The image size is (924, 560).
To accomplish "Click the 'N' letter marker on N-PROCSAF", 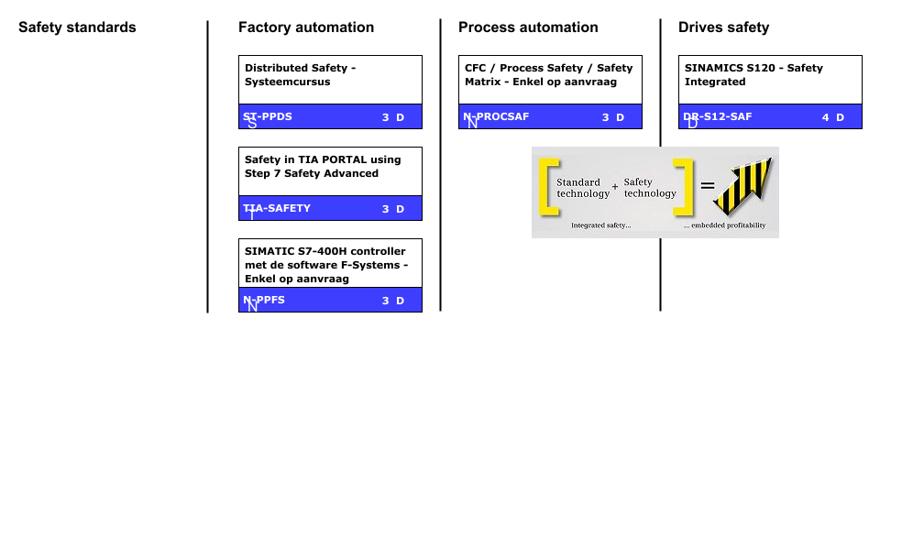I will click(472, 123).
